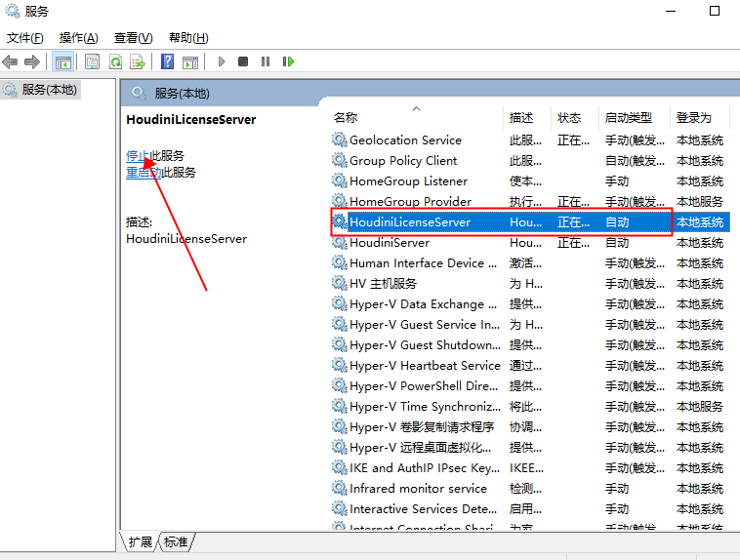This screenshot has width=740, height=560.
Task: Click the Refresh toolbar icon
Action: [115, 61]
